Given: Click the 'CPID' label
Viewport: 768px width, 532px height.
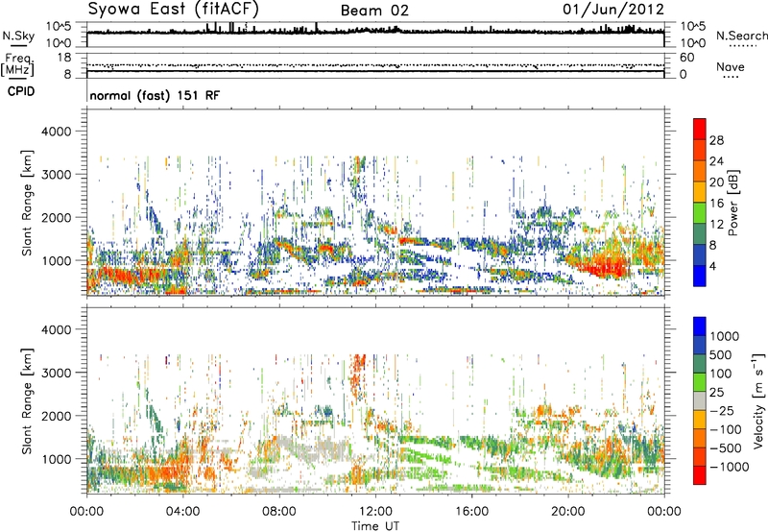Looking at the screenshot, I should coord(21,91).
